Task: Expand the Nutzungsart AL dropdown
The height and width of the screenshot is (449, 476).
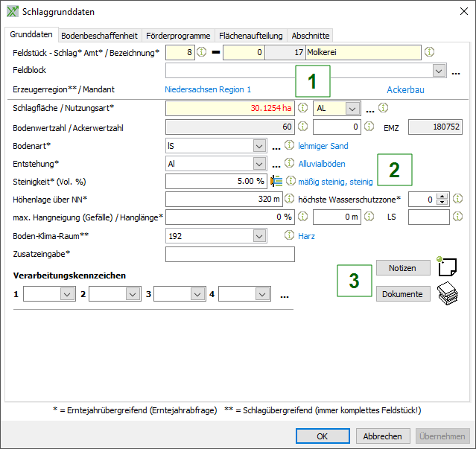Action: click(353, 109)
